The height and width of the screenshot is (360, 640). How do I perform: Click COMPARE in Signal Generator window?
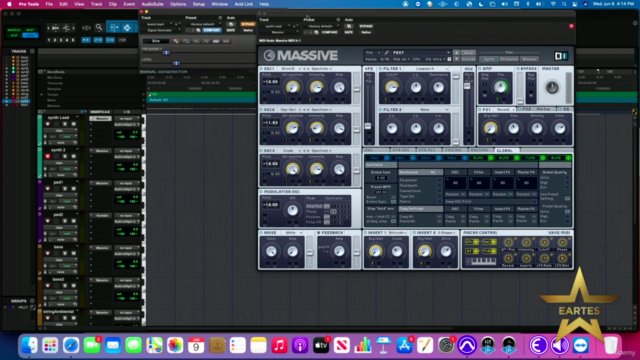click(x=211, y=30)
